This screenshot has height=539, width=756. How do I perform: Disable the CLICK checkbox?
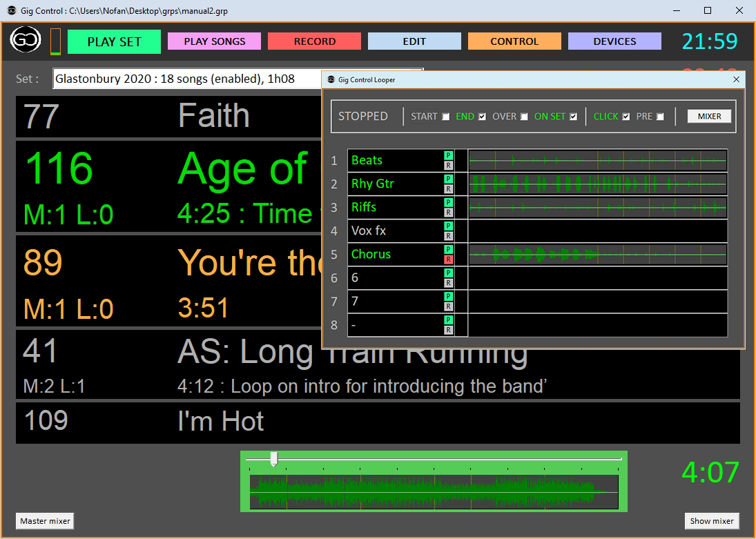[626, 117]
